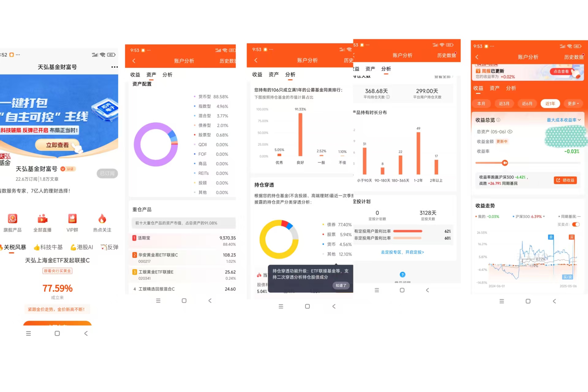The height and width of the screenshot is (392, 588).
Task: Switch to 收益 tab on 资产配置 screen
Action: [135, 74]
